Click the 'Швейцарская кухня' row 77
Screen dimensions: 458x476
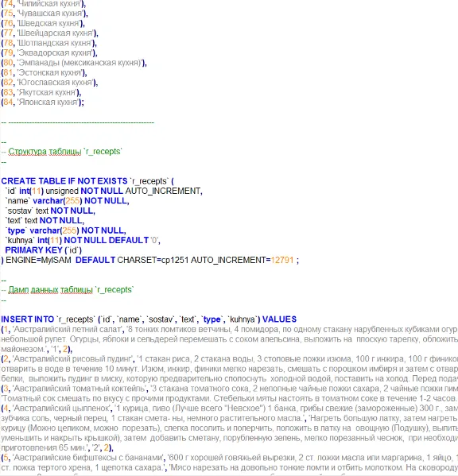(49, 33)
